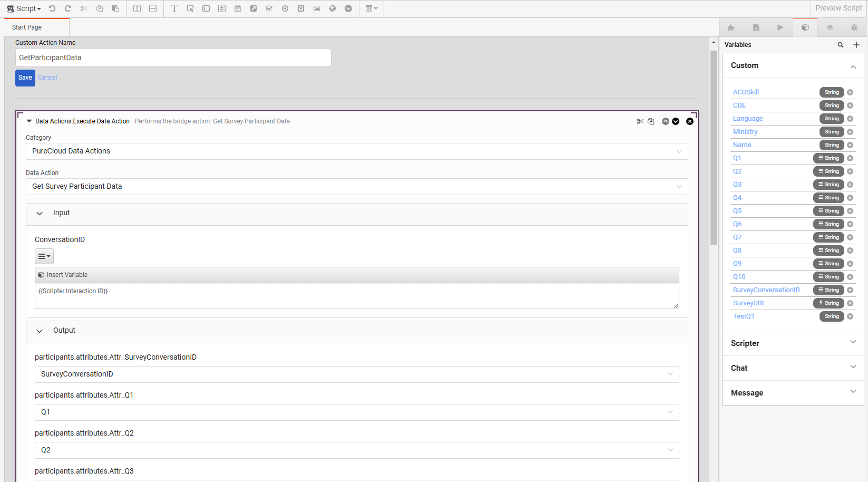The height and width of the screenshot is (482, 868).
Task: Collapse the Custom variables section
Action: click(x=853, y=66)
